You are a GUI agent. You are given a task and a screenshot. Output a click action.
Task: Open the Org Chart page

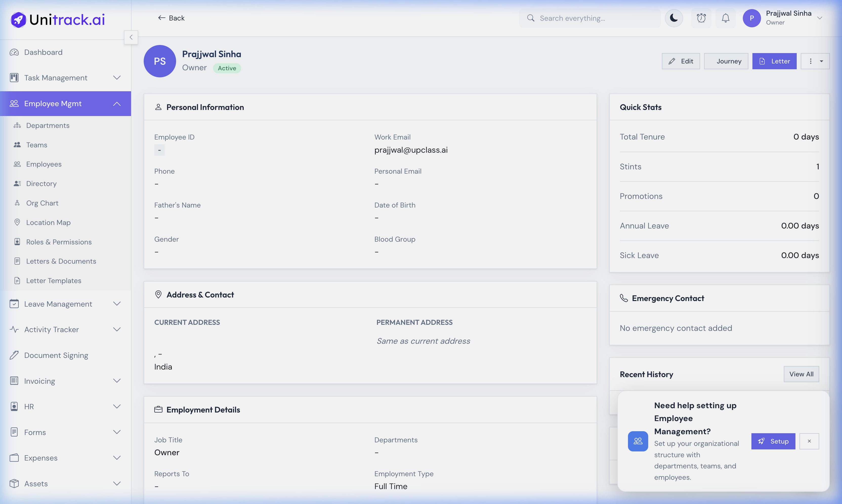click(42, 203)
